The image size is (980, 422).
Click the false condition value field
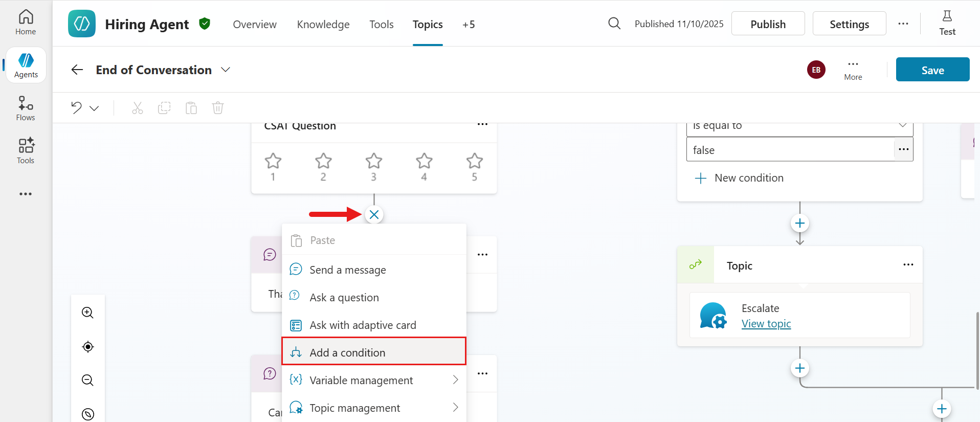(789, 150)
